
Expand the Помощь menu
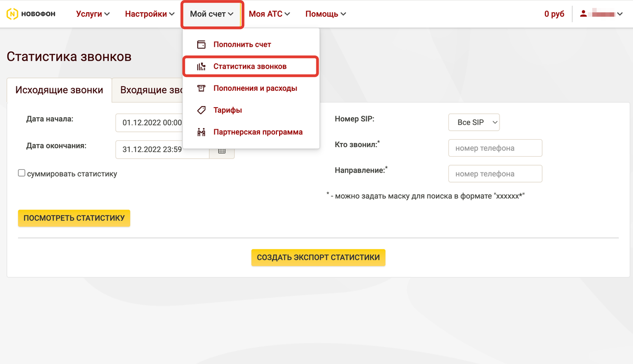point(325,14)
